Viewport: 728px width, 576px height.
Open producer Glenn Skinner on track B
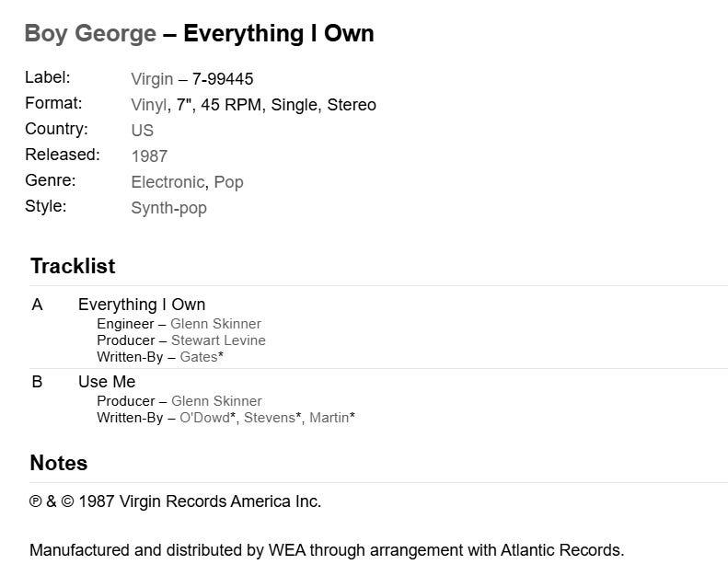(216, 401)
